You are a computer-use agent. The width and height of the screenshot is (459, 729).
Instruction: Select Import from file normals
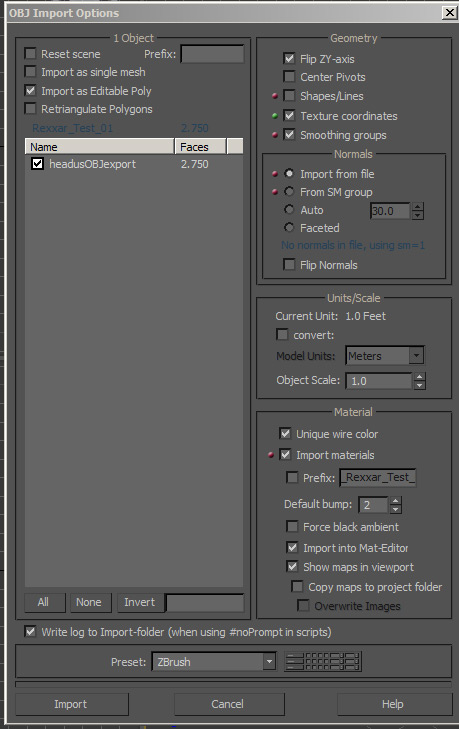coord(289,173)
